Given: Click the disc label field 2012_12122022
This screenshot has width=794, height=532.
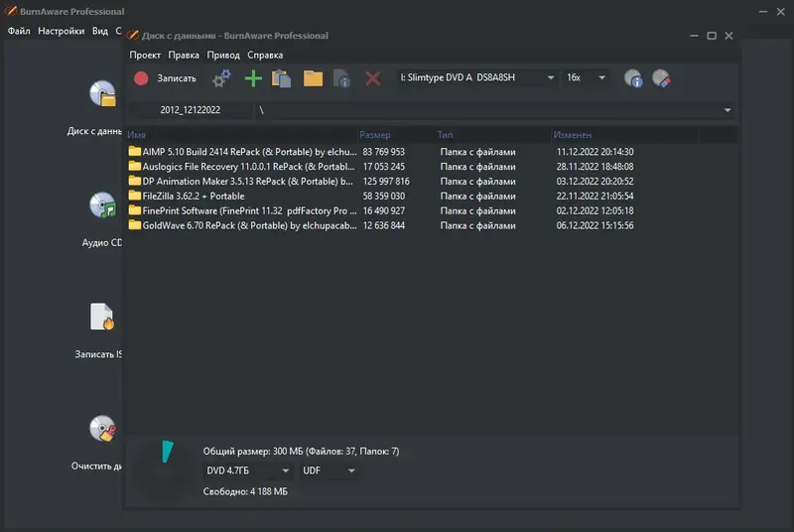Looking at the screenshot, I should click(x=191, y=110).
